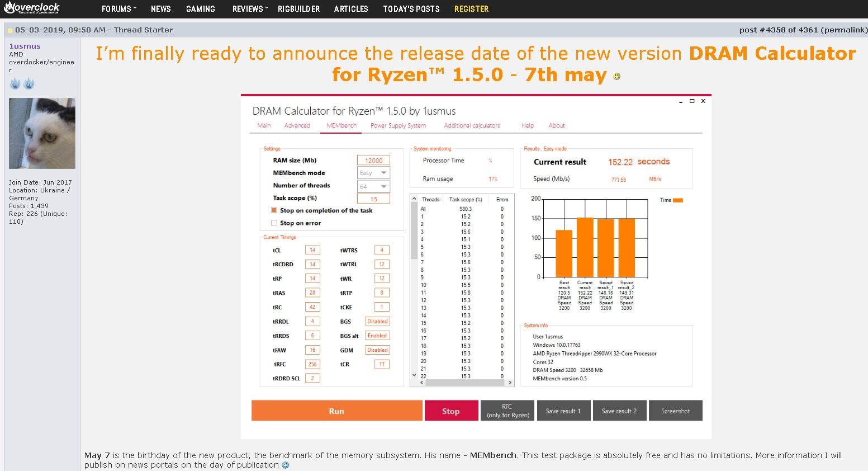Image resolution: width=868 pixels, height=471 pixels.
Task: Open ARTICLES page
Action: coord(351,9)
